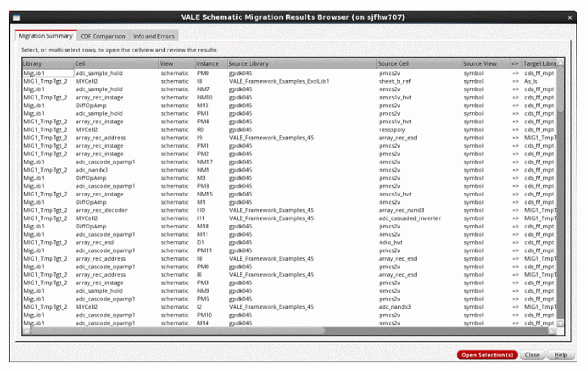Click the resppoly source cell entry

click(x=392, y=129)
